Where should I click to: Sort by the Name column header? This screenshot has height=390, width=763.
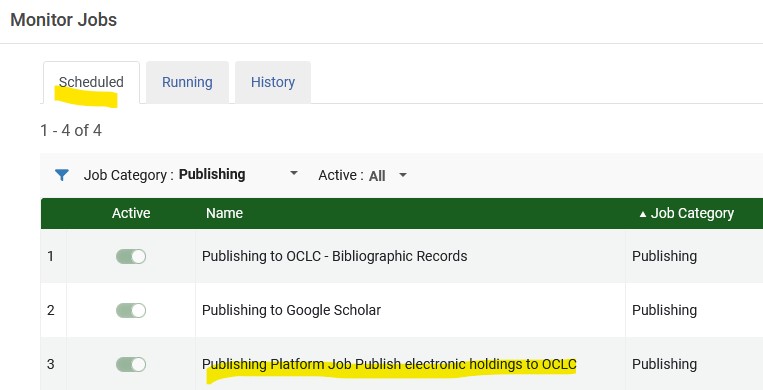224,213
